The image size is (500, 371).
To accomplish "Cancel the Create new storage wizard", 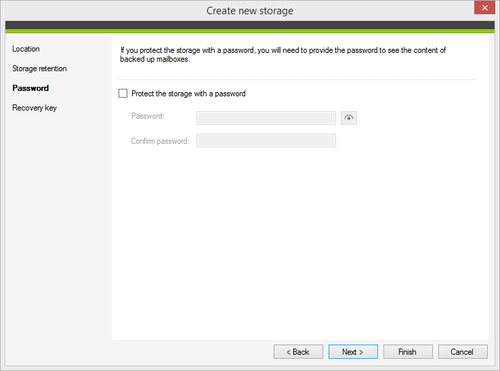I will pyautogui.click(x=463, y=352).
